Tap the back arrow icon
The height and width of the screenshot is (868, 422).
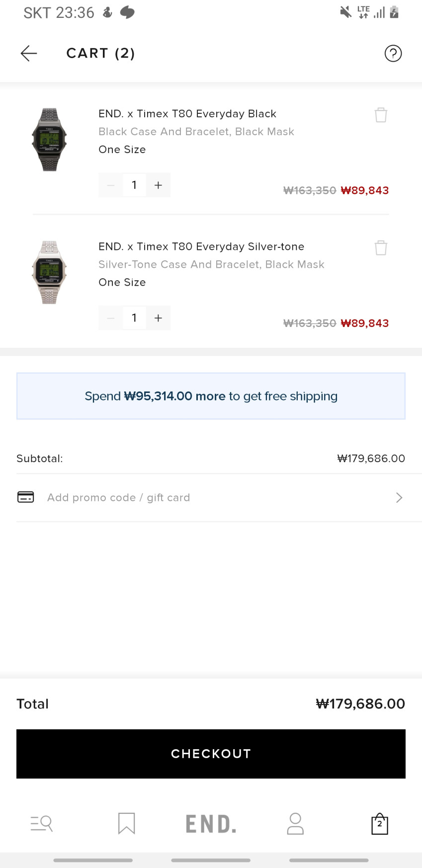(x=29, y=53)
